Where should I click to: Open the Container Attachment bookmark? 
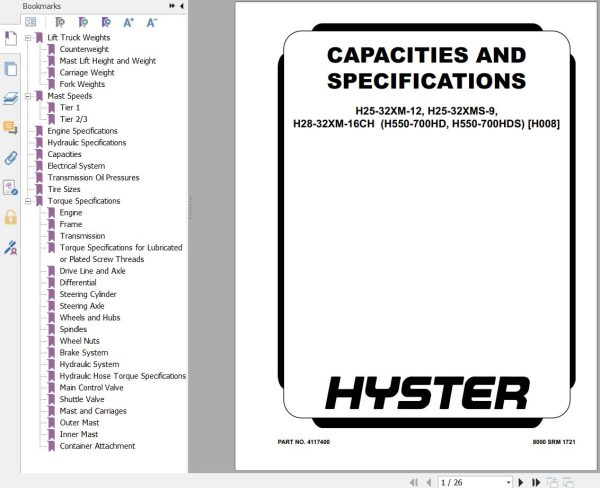(97, 446)
